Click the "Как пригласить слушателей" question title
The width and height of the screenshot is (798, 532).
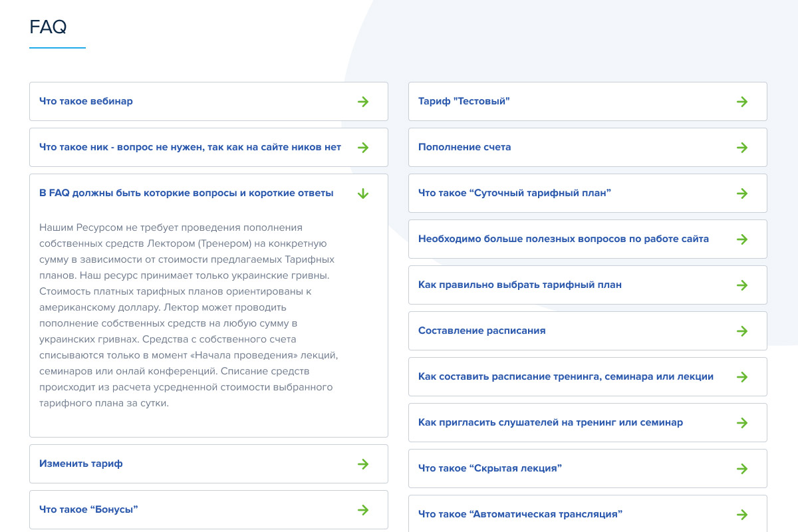[x=550, y=423]
